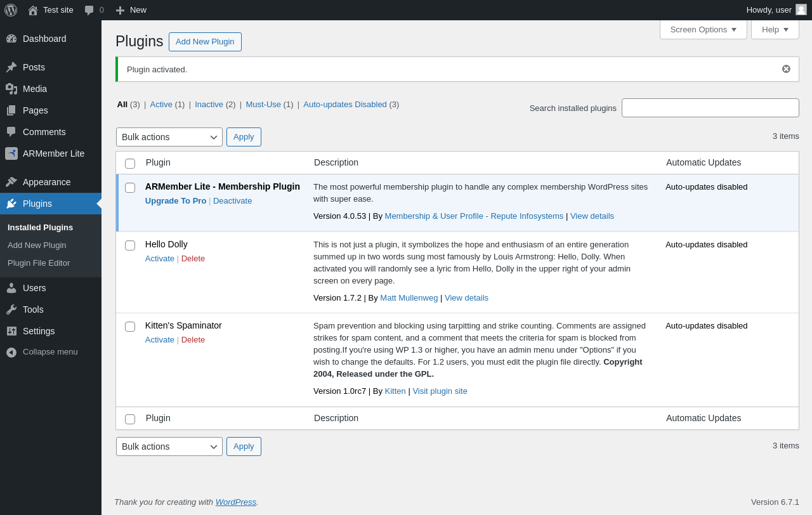Open the top Bulk actions dropdown
Viewport: 812px width, 515px height.
(169, 137)
